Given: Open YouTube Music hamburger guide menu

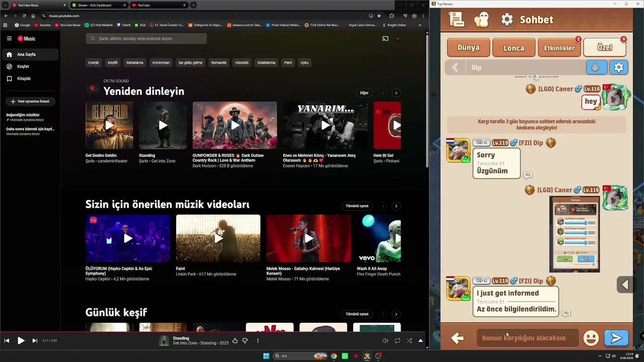Looking at the screenshot, I should (9, 38).
